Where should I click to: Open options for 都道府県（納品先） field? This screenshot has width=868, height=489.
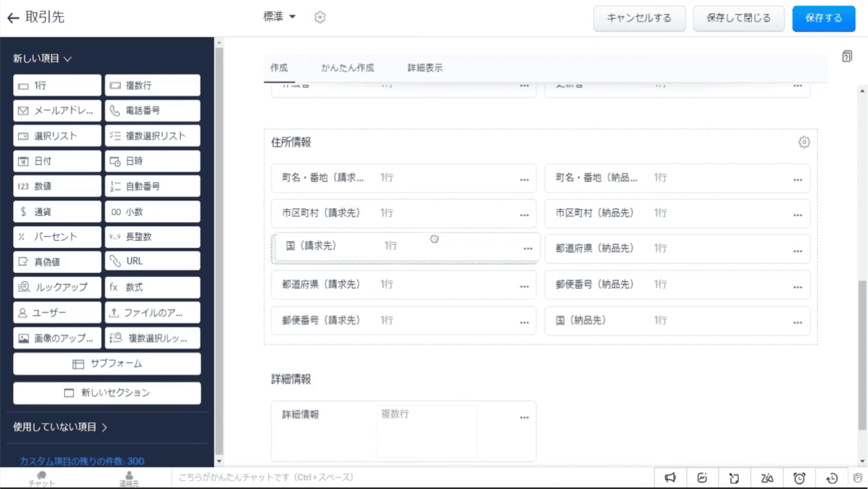click(797, 251)
